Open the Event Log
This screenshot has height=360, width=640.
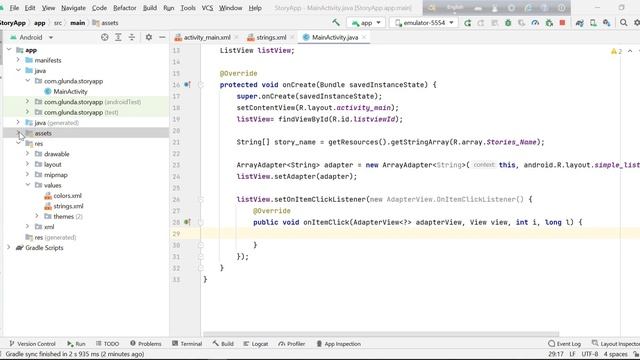coord(564,344)
